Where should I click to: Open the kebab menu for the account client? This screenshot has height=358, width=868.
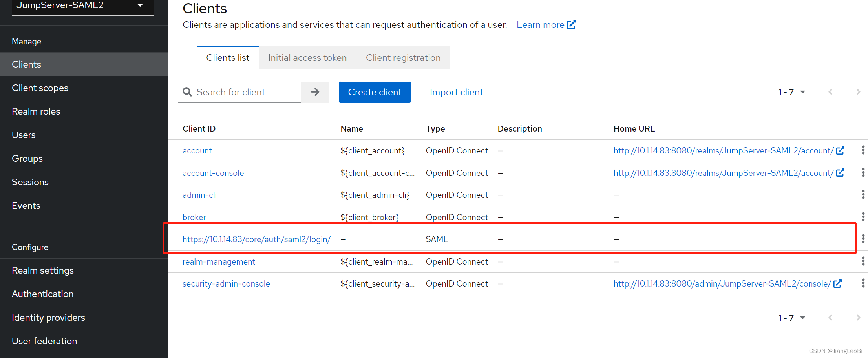click(x=863, y=150)
